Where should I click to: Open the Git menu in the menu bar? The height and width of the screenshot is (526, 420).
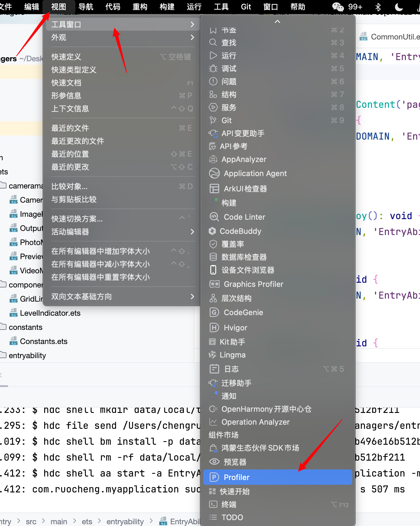click(x=246, y=7)
